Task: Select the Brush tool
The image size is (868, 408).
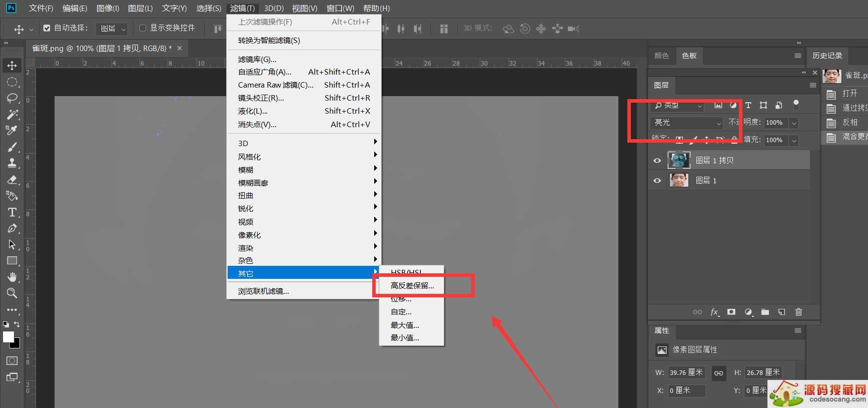Action: 12,147
